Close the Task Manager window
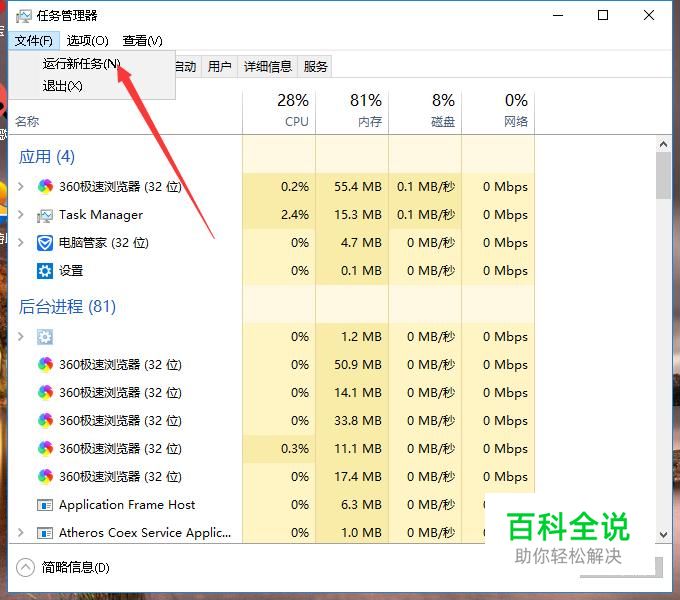This screenshot has width=680, height=600. [649, 16]
